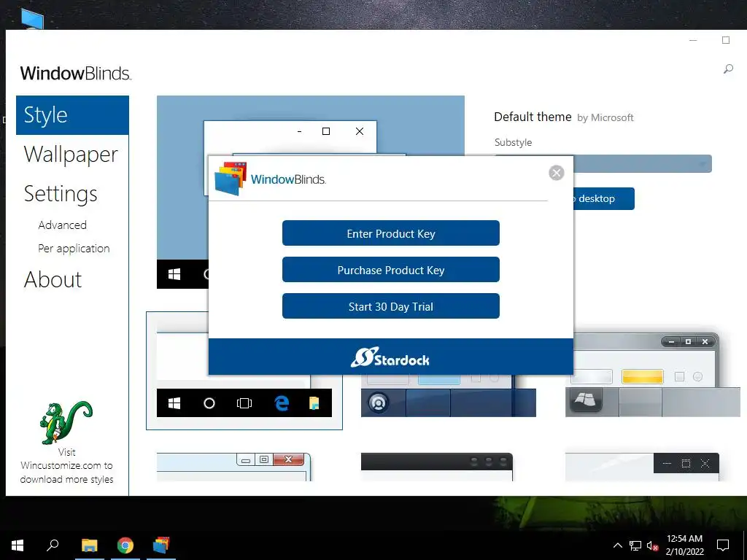Click the desktop icon at top-left

(32, 19)
